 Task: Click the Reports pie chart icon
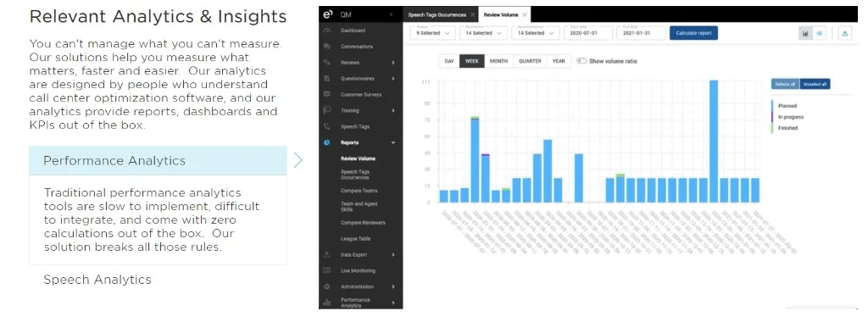[327, 142]
